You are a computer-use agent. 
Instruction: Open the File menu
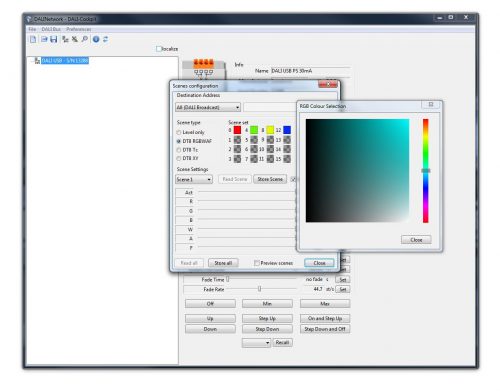[x=32, y=29]
